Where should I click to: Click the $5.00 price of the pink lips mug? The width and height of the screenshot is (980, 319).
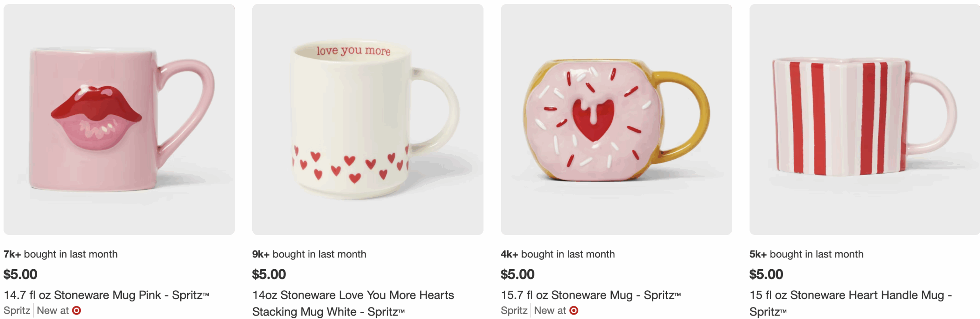20,274
